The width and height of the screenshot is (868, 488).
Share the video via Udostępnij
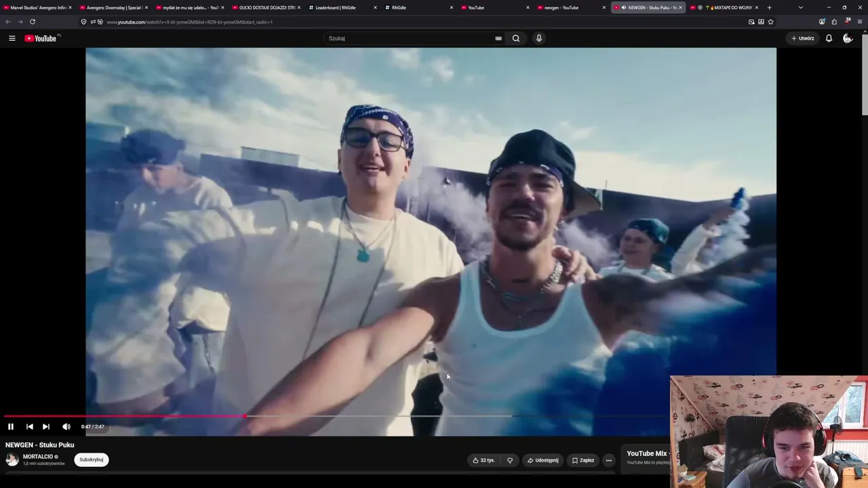pyautogui.click(x=542, y=460)
